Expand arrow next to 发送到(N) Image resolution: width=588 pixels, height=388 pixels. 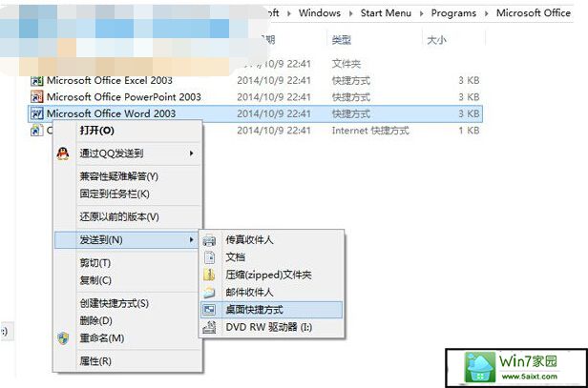pyautogui.click(x=192, y=240)
